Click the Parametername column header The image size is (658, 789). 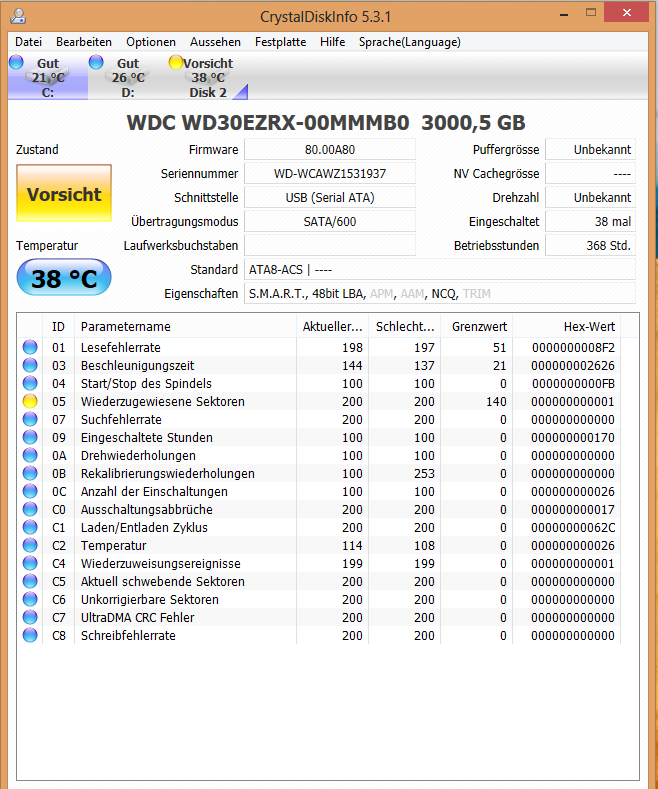[185, 327]
